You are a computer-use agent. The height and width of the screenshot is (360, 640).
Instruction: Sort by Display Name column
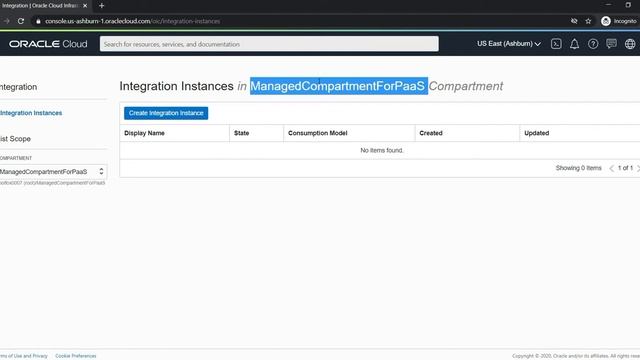[144, 133]
